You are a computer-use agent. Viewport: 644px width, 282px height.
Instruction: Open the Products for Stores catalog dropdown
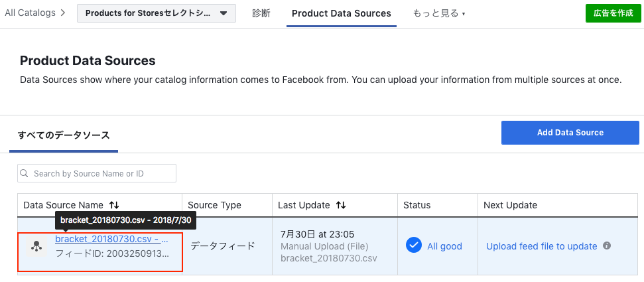(157, 13)
